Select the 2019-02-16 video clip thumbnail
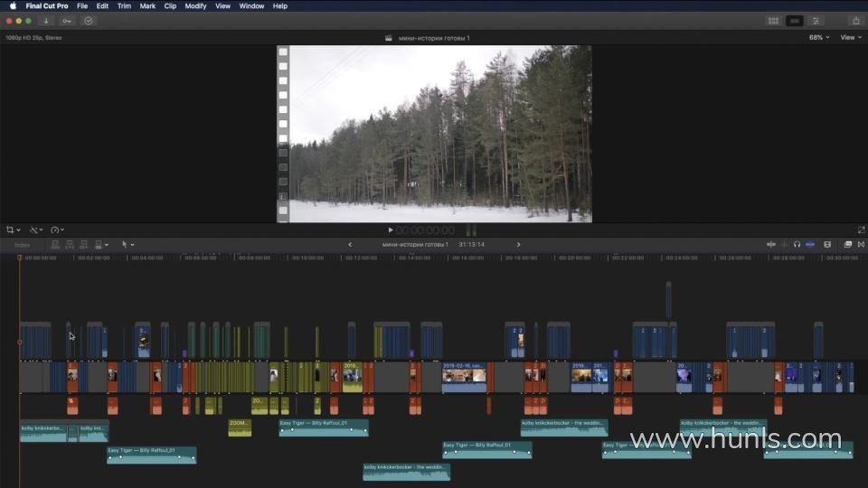The width and height of the screenshot is (868, 488). click(x=464, y=377)
